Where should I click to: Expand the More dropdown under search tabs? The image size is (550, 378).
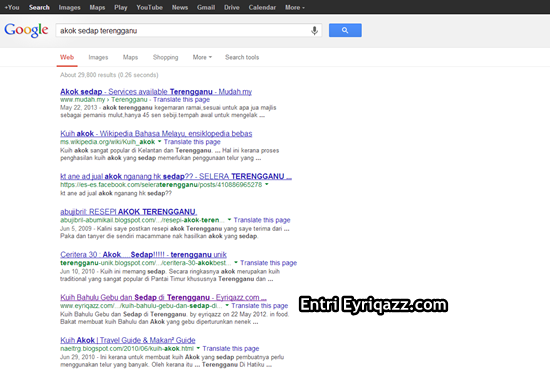(202, 57)
